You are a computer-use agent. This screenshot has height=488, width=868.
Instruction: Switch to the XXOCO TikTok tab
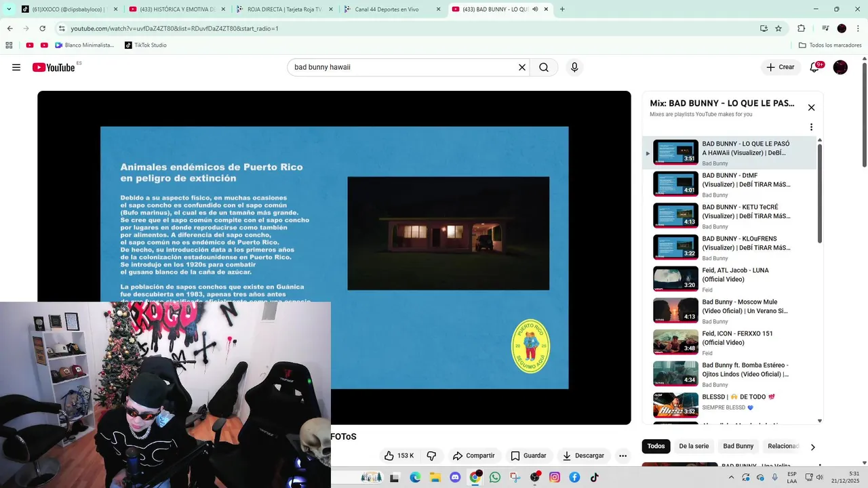(x=69, y=9)
